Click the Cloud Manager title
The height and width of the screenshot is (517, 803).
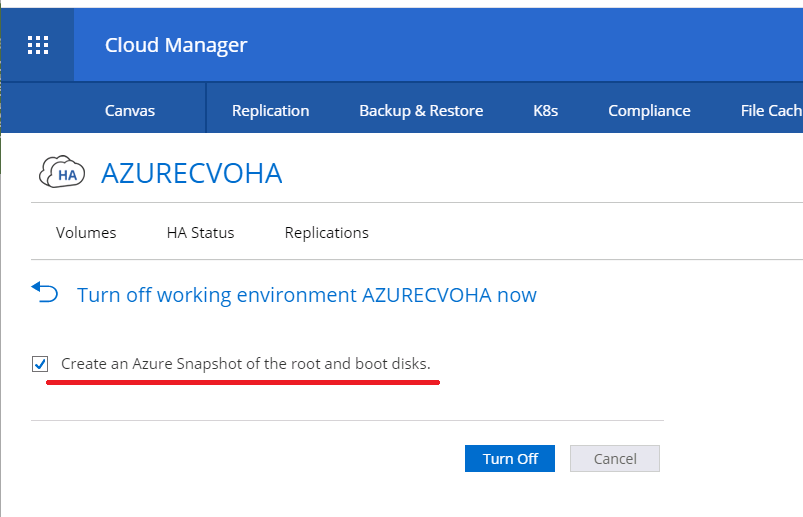point(176,45)
